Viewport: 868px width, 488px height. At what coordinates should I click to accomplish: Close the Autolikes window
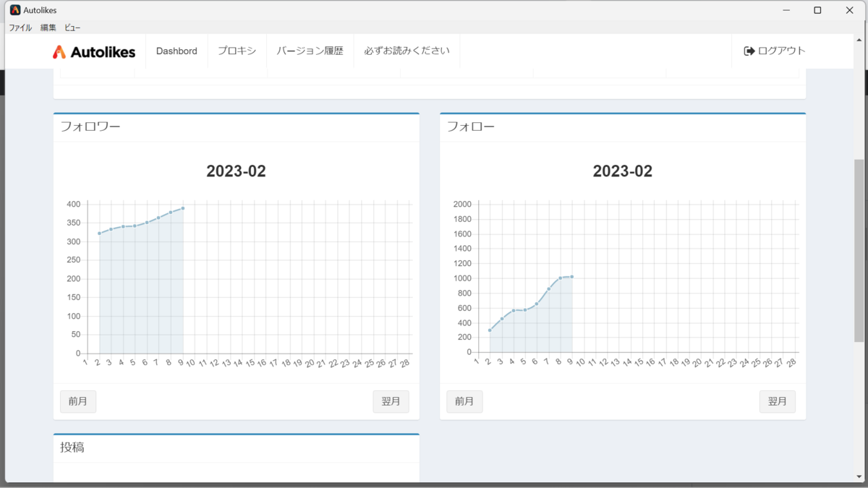850,10
